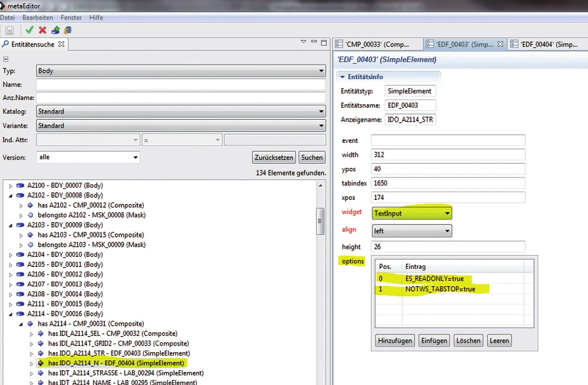
Task: Click the arrow icon of has A2103 - CMP_00015
Action: coord(30,235)
